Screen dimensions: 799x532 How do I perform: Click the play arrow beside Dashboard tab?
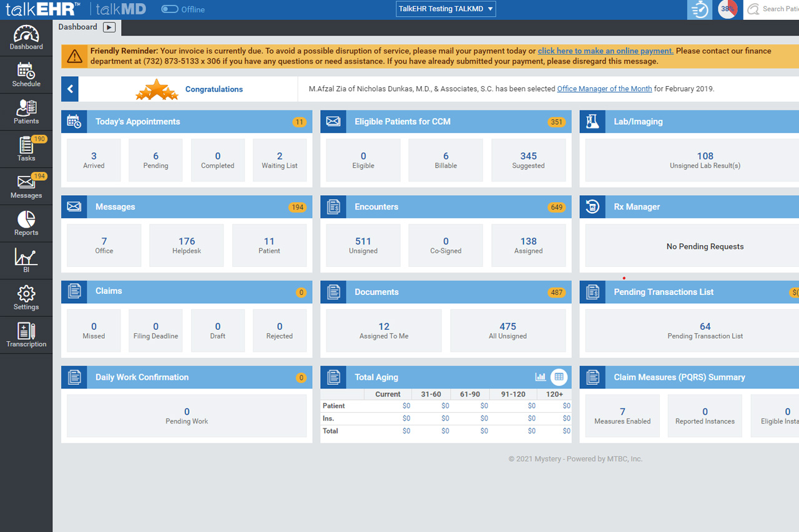109,27
